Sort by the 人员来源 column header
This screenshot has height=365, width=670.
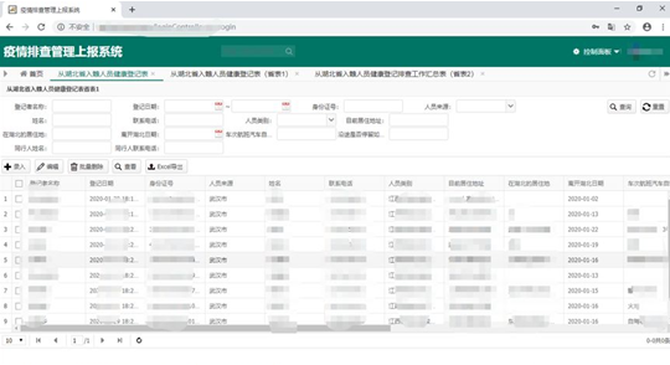coord(221,183)
